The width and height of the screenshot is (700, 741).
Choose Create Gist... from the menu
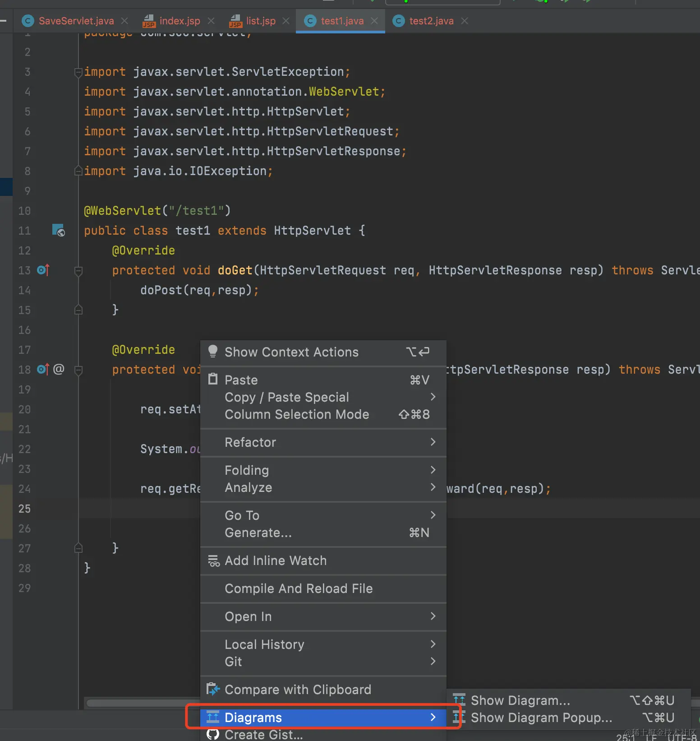(x=323, y=735)
